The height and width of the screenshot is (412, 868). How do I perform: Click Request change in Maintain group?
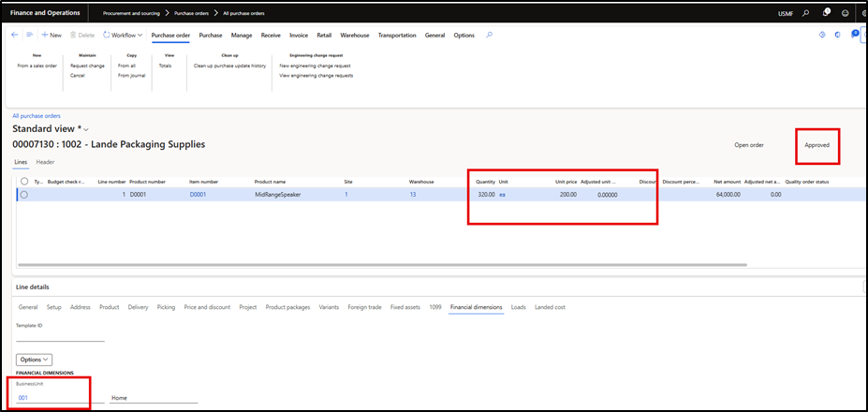click(87, 66)
